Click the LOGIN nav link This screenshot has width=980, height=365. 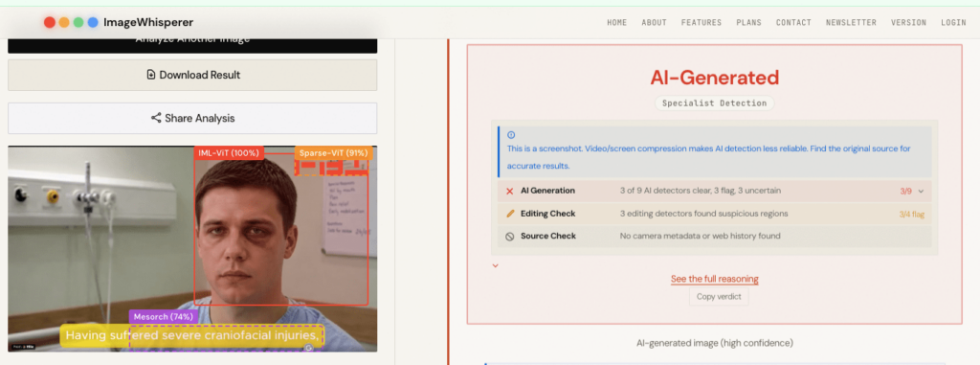point(954,23)
